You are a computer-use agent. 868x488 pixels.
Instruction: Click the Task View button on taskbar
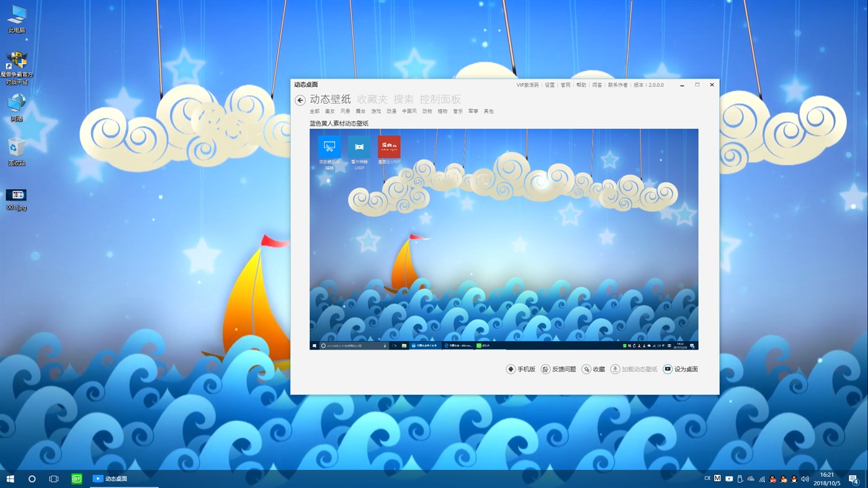53,478
